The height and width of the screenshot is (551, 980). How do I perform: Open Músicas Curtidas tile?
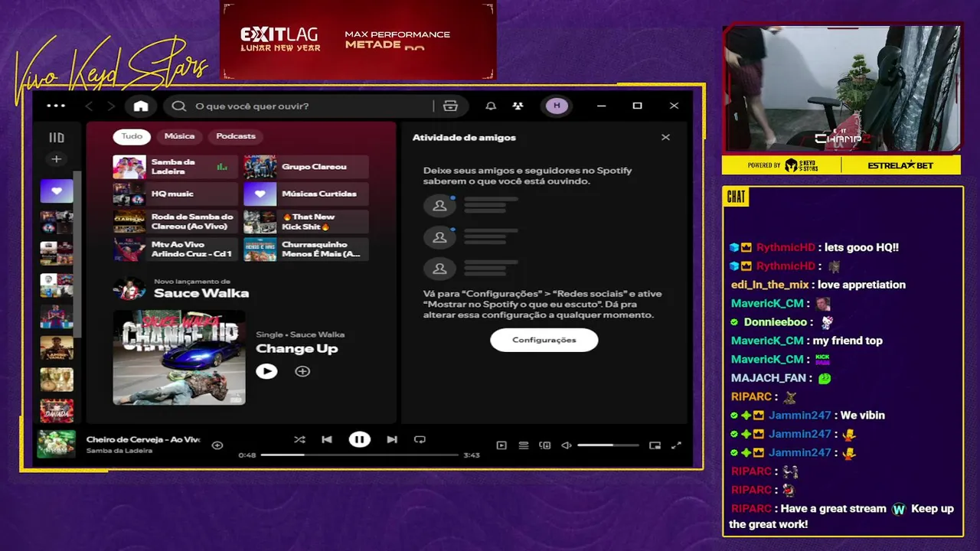[x=306, y=194]
